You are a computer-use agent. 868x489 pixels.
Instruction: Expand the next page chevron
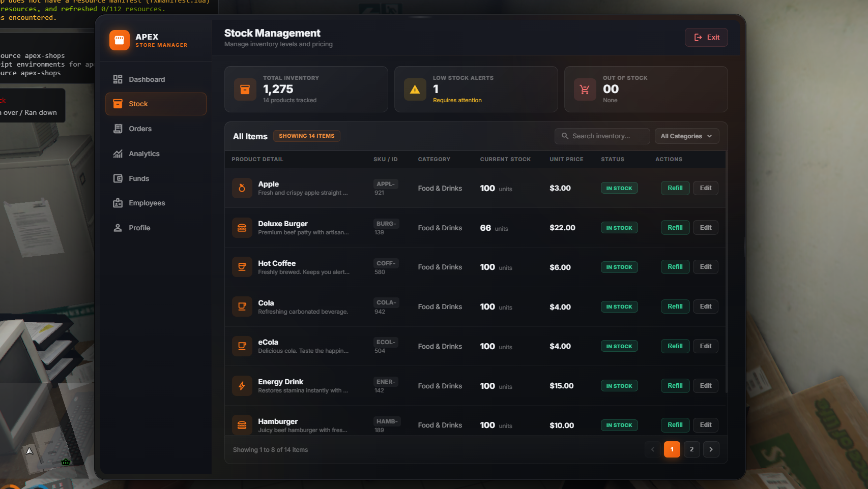tap(711, 449)
